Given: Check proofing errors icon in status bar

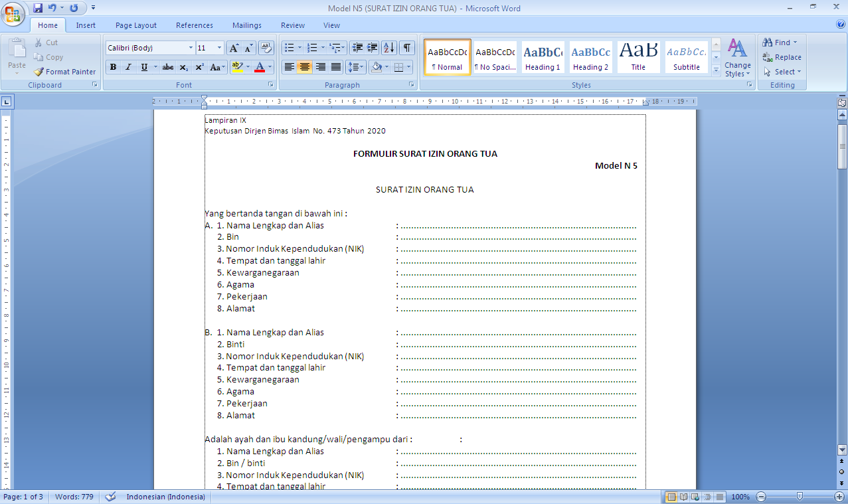Looking at the screenshot, I should [111, 497].
